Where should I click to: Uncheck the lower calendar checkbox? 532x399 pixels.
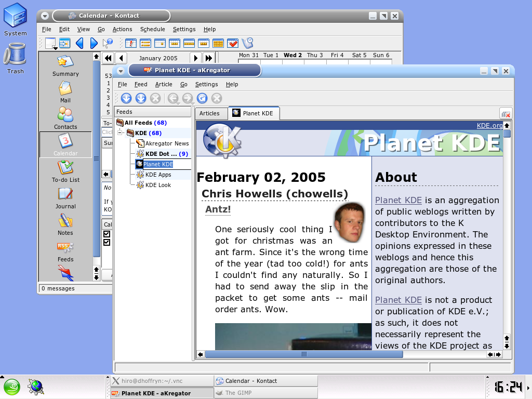107,243
